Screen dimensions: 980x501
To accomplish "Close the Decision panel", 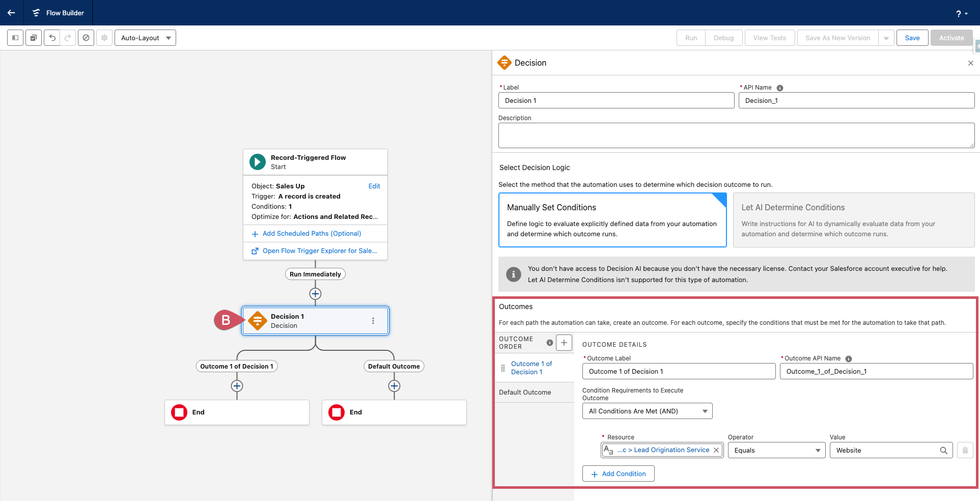I will coord(971,63).
